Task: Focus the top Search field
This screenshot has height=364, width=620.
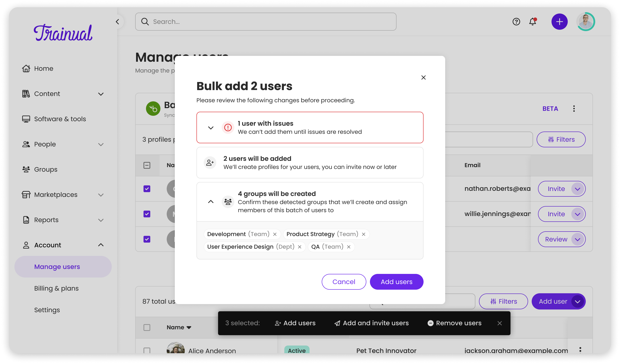Action: [265, 22]
